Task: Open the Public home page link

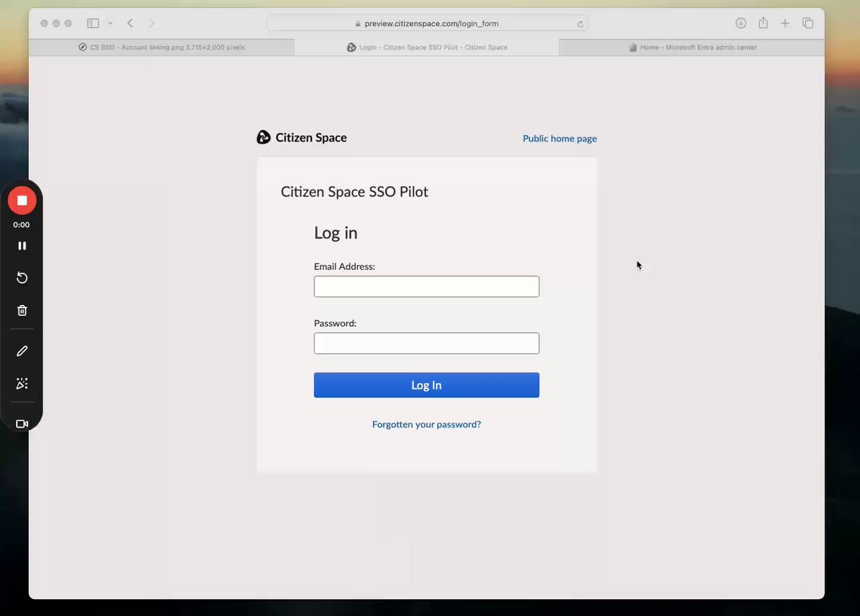Action: [x=560, y=138]
